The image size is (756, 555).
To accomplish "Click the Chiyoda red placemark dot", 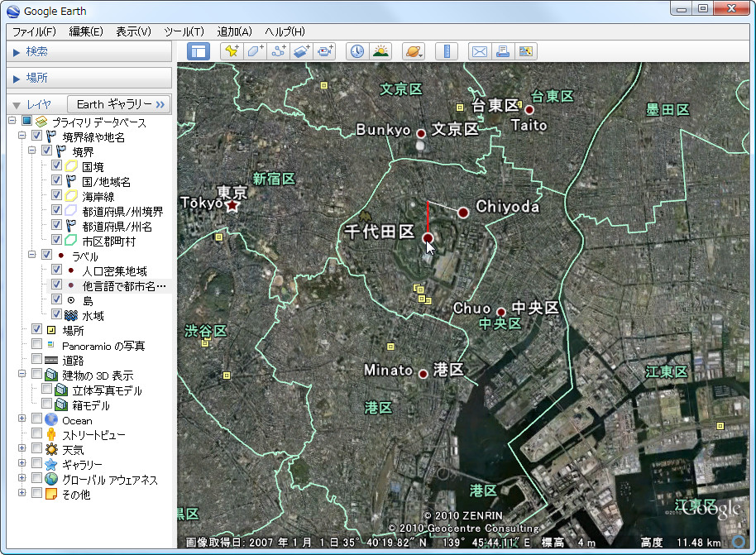I will coord(463,213).
